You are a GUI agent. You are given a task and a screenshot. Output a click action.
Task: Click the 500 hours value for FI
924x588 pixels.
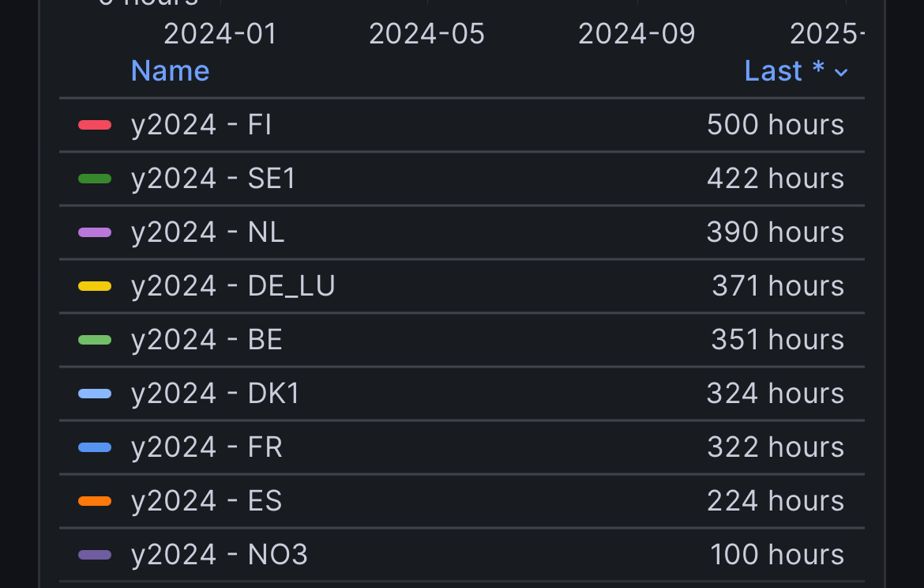(x=775, y=125)
